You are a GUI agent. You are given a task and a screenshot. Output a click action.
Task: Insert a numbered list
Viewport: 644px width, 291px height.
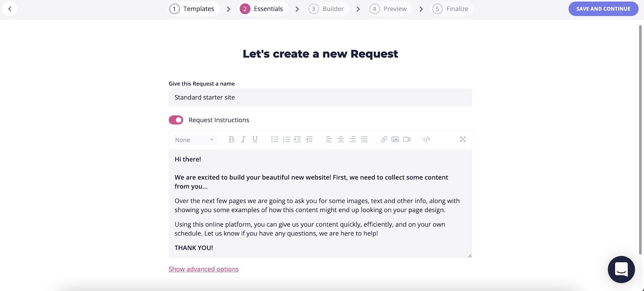click(x=287, y=139)
